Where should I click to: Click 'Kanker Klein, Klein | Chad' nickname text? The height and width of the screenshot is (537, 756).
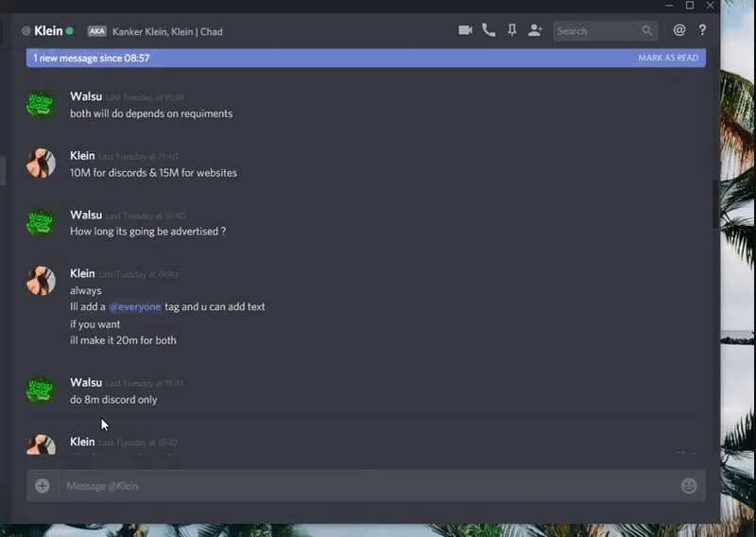pyautogui.click(x=167, y=32)
